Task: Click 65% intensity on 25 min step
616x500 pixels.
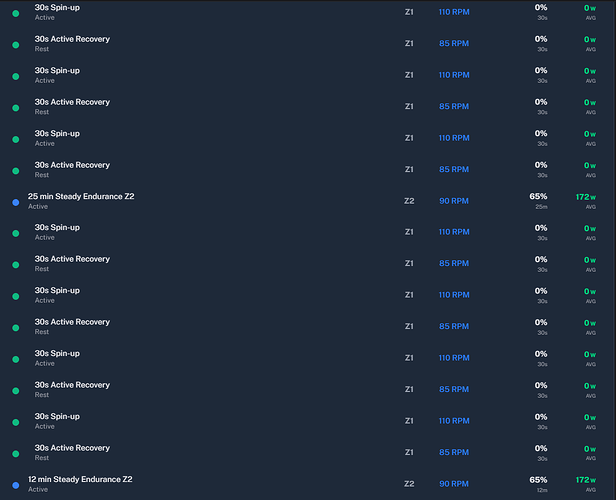Action: coord(538,196)
